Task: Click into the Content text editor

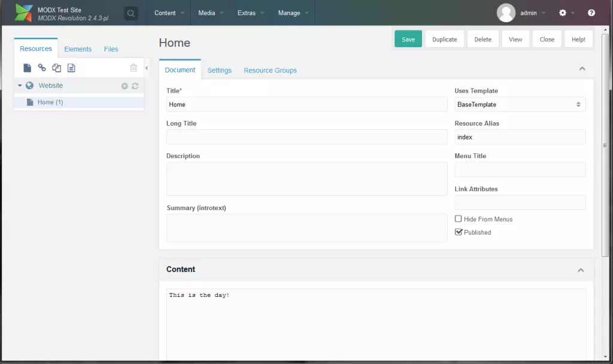Action: [377, 324]
